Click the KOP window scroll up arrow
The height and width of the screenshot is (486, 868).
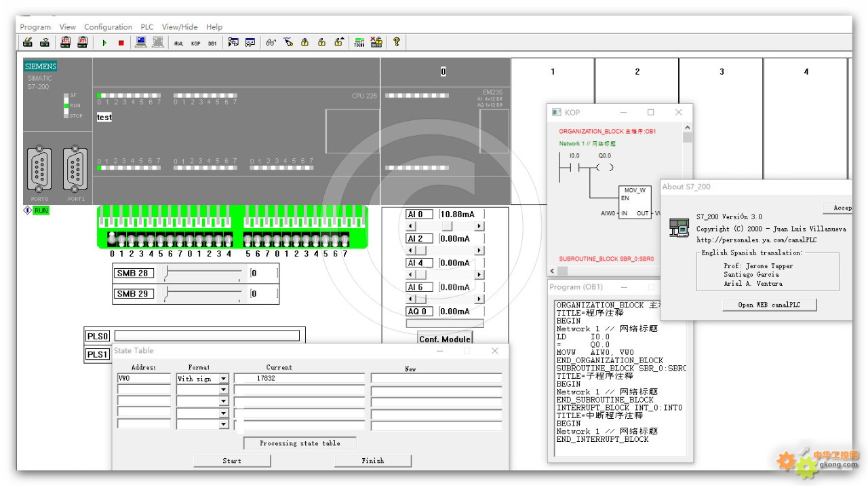click(687, 127)
